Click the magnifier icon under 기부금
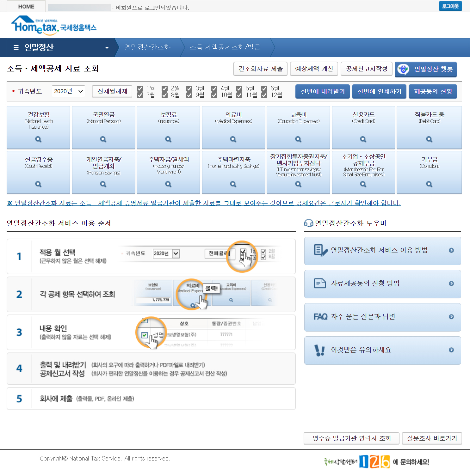Viewport: 470px width, 476px height. point(429,184)
